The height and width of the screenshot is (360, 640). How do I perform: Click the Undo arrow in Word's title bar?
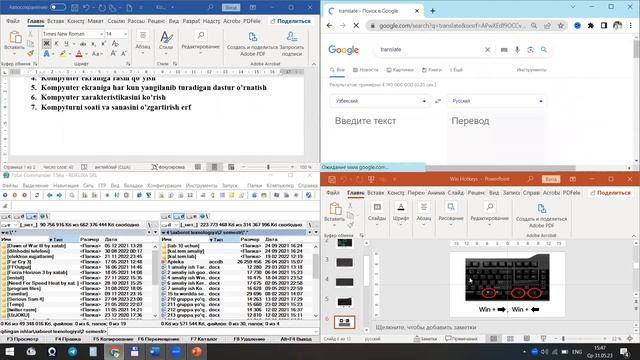86,7
